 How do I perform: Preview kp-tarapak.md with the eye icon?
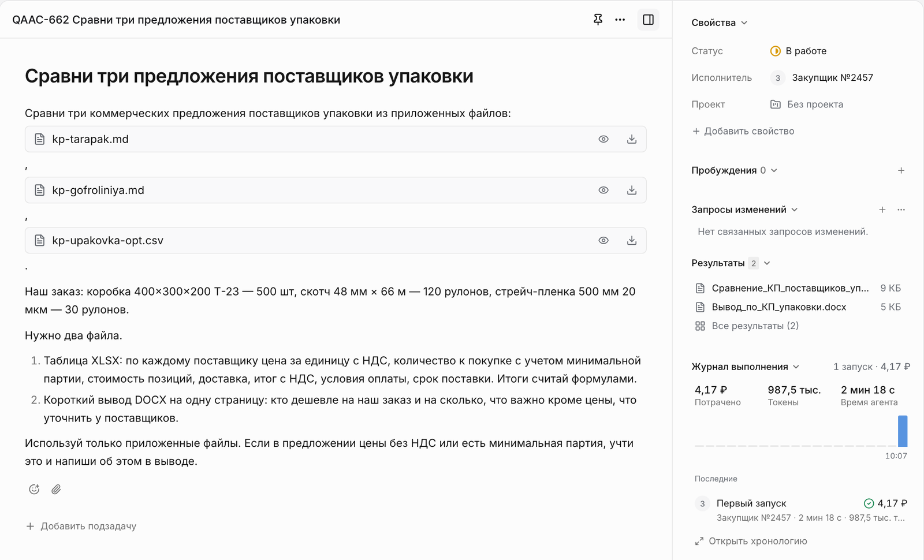tap(603, 139)
